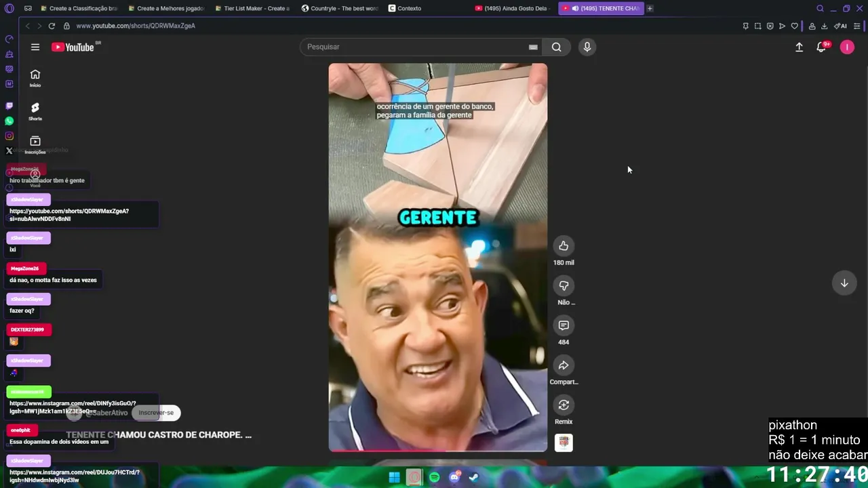Open Steam from the taskbar
This screenshot has width=868, height=488.
pyautogui.click(x=474, y=477)
